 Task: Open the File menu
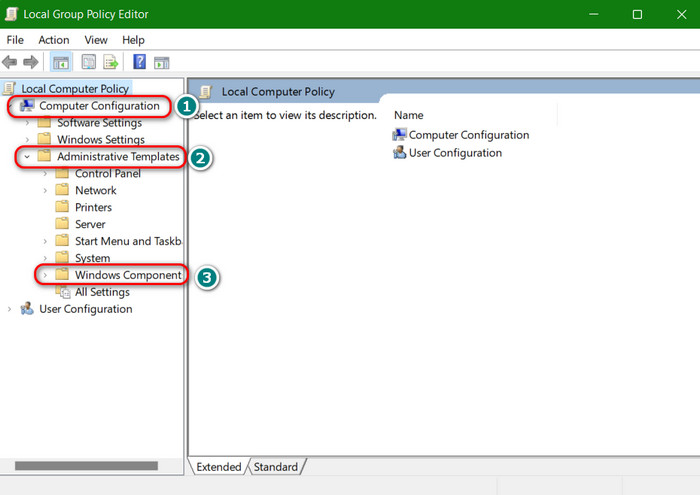click(15, 40)
